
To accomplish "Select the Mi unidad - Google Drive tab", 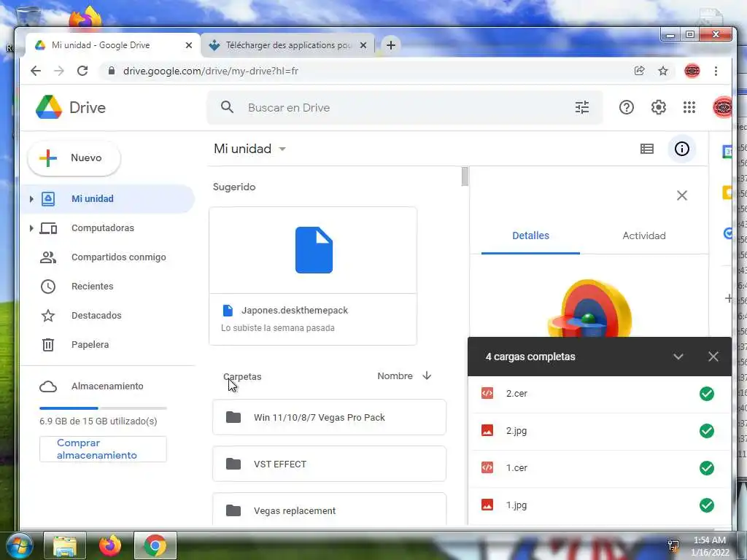I will point(113,45).
